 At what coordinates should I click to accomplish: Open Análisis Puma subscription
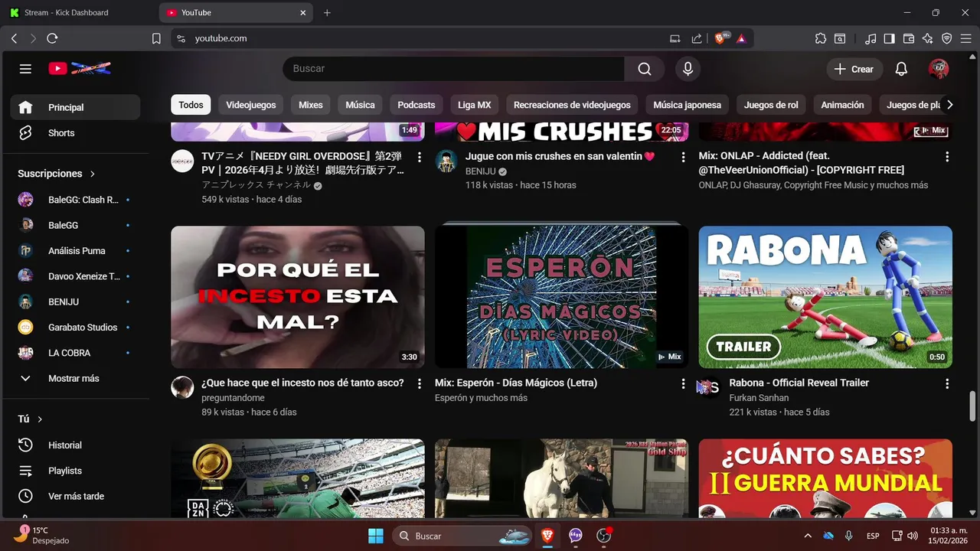(x=75, y=251)
